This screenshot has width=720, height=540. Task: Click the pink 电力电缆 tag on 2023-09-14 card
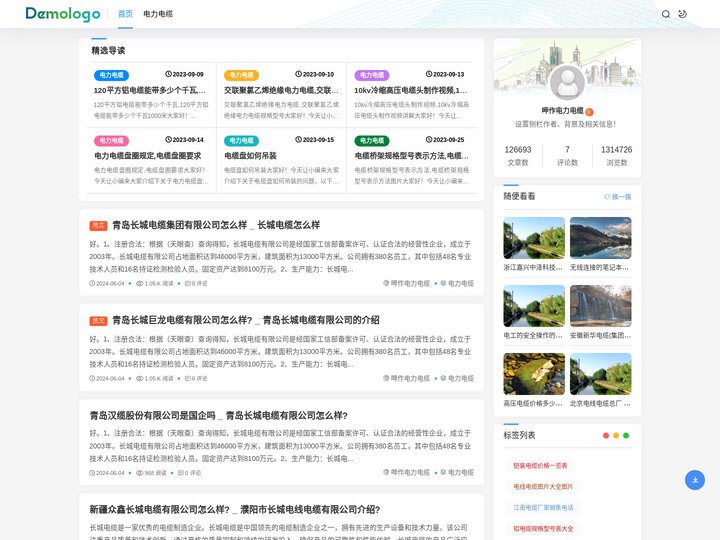point(111,141)
